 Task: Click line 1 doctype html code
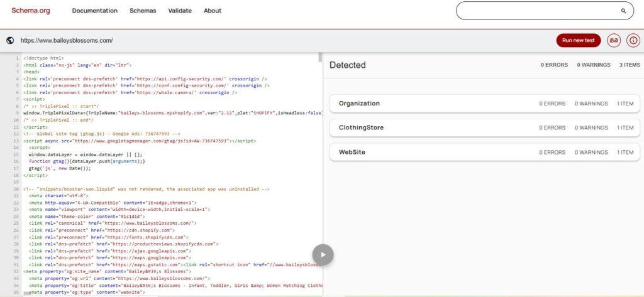click(43, 58)
